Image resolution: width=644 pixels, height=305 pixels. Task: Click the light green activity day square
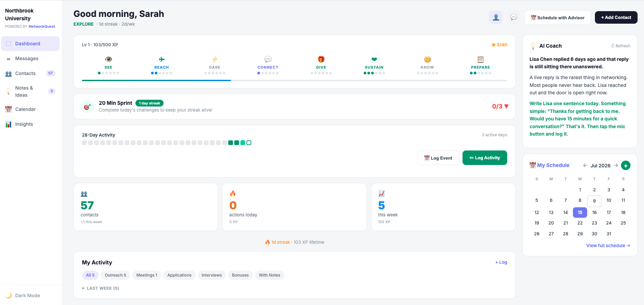click(243, 143)
